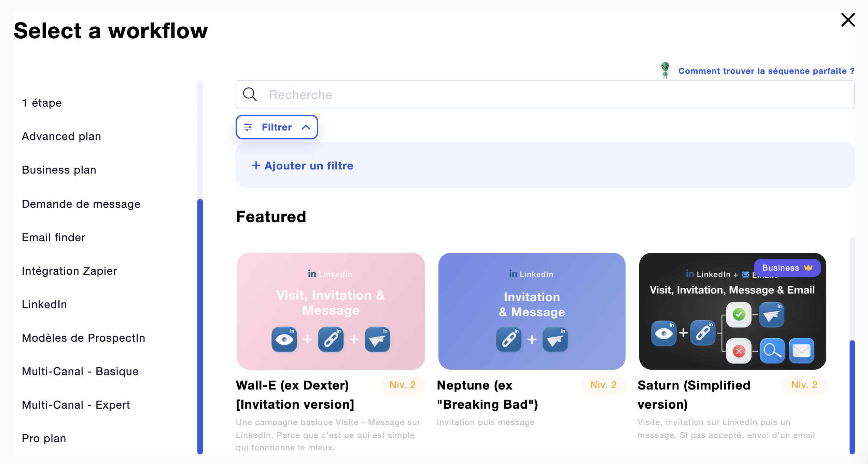This screenshot has height=464, width=868.
Task: Add a filter with Ajouter un filtre
Action: [x=303, y=166]
